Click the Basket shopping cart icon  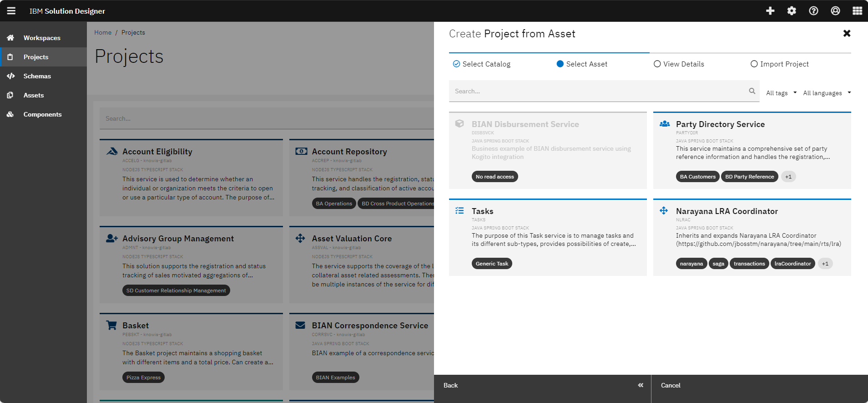click(x=111, y=325)
